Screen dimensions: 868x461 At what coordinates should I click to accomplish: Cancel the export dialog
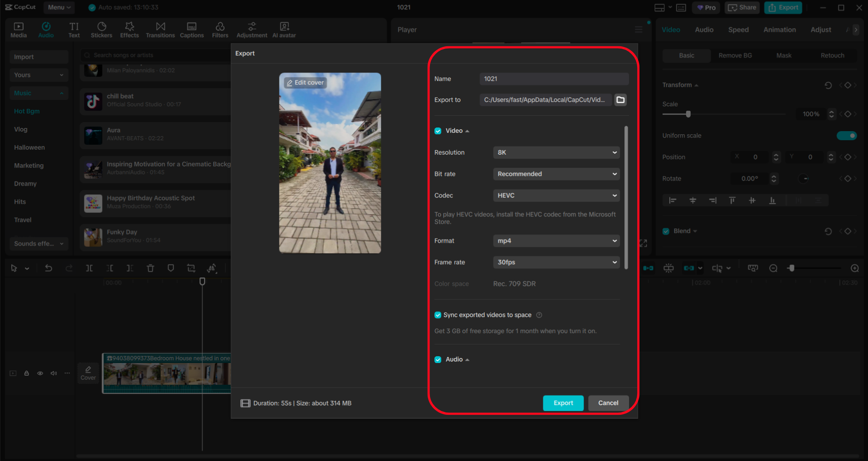tap(608, 403)
